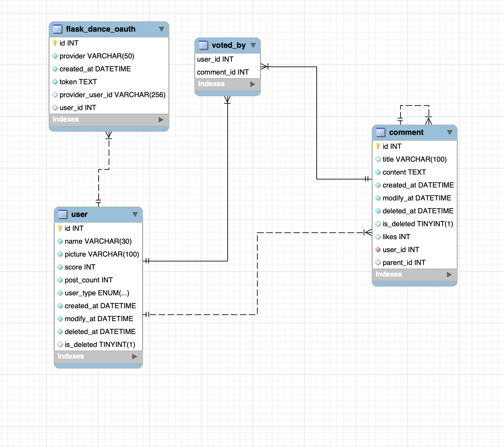Click the voted_by table icon
The width and height of the screenshot is (504, 447).
(x=203, y=45)
